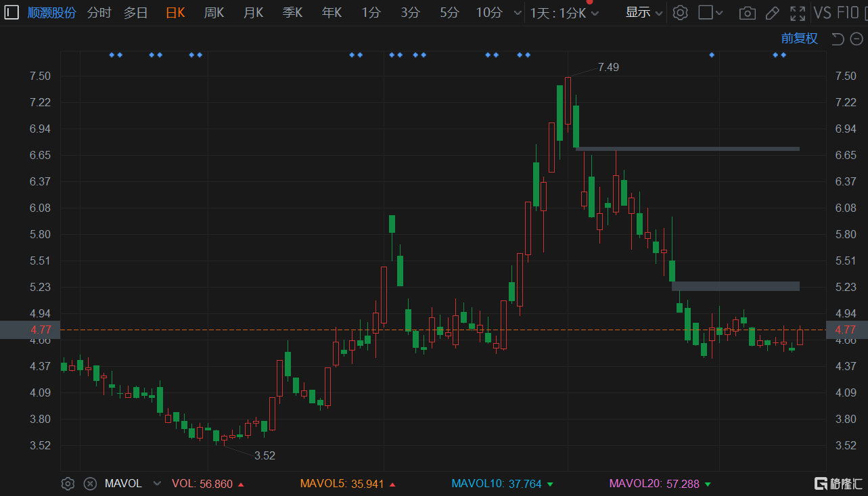Image resolution: width=868 pixels, height=496 pixels.
Task: Click the MAVOL20: 57.288 value
Action: pos(660,484)
